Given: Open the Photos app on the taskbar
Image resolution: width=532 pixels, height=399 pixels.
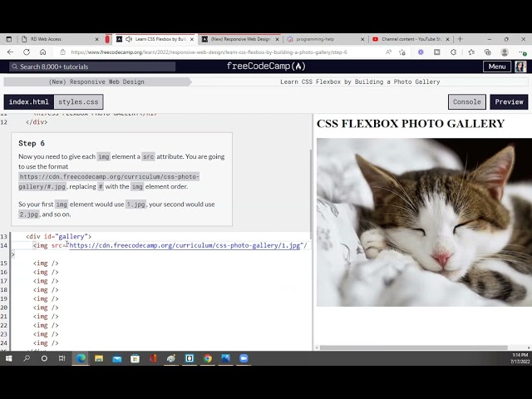Looking at the screenshot, I should tap(225, 358).
